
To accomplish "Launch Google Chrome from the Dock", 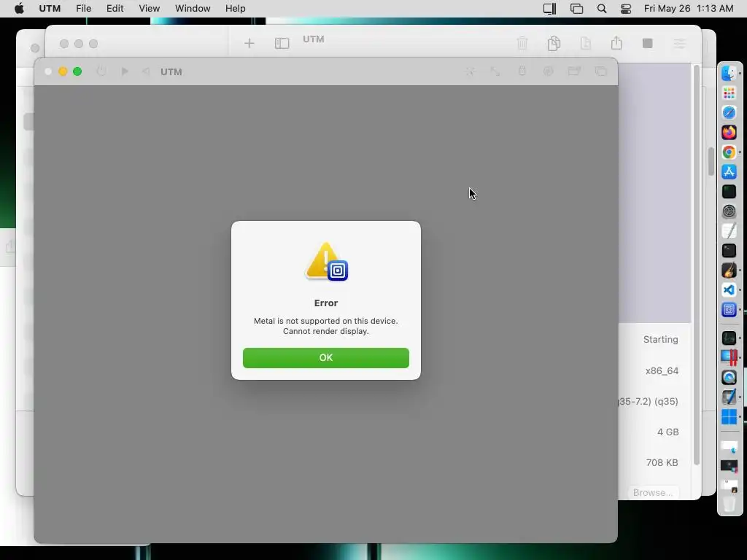I will pos(729,152).
